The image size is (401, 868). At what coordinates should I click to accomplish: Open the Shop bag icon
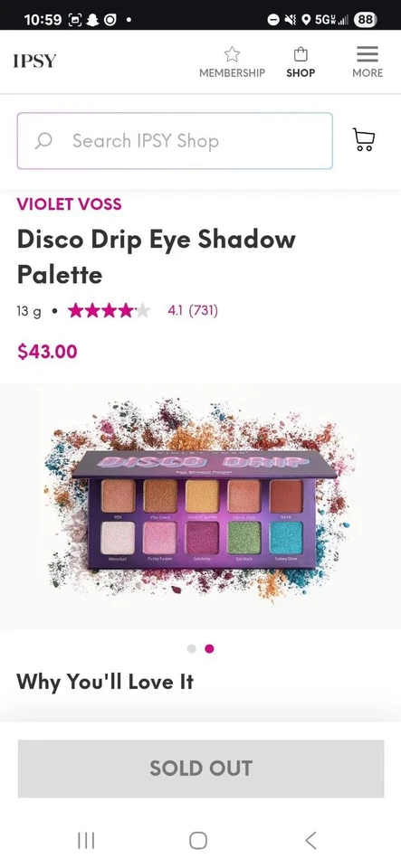[x=301, y=54]
